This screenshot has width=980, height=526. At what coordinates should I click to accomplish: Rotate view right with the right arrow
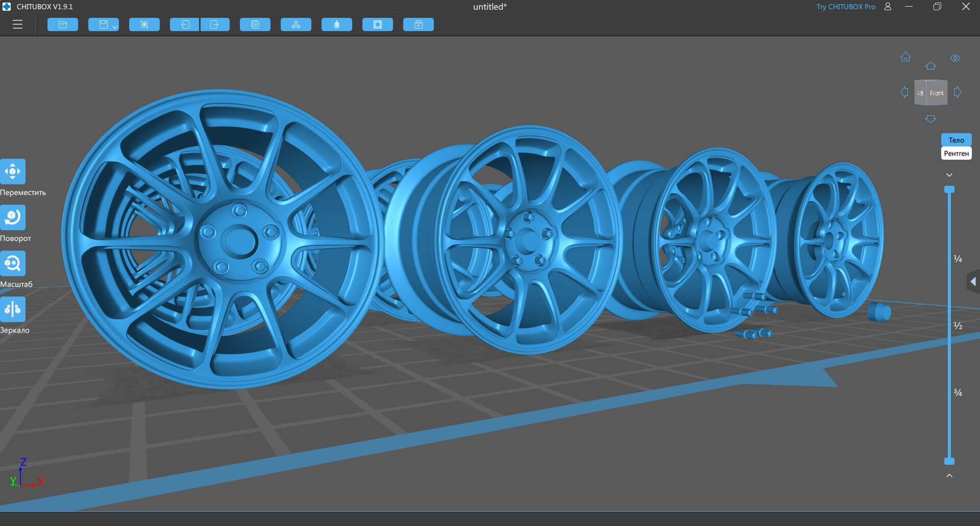[958, 92]
